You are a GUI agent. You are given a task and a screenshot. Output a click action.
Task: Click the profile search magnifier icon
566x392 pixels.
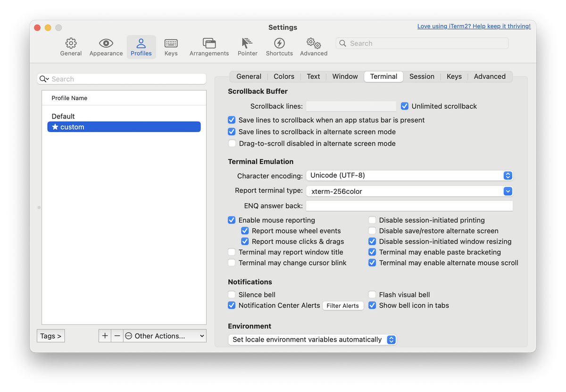coord(44,79)
